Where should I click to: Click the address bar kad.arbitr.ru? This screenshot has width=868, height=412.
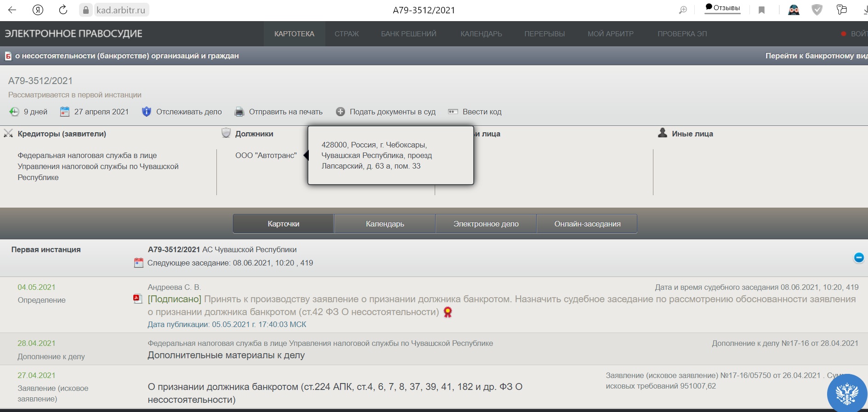point(121,10)
